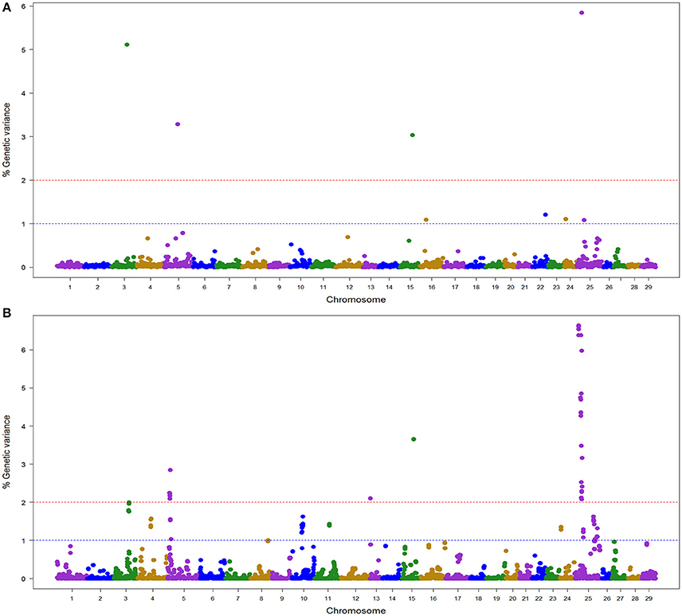Click y-axis tick label 5 in panel A

(23, 49)
